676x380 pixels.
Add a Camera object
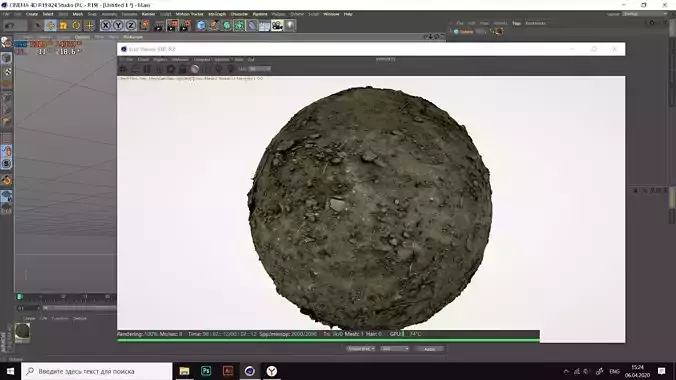(277, 25)
